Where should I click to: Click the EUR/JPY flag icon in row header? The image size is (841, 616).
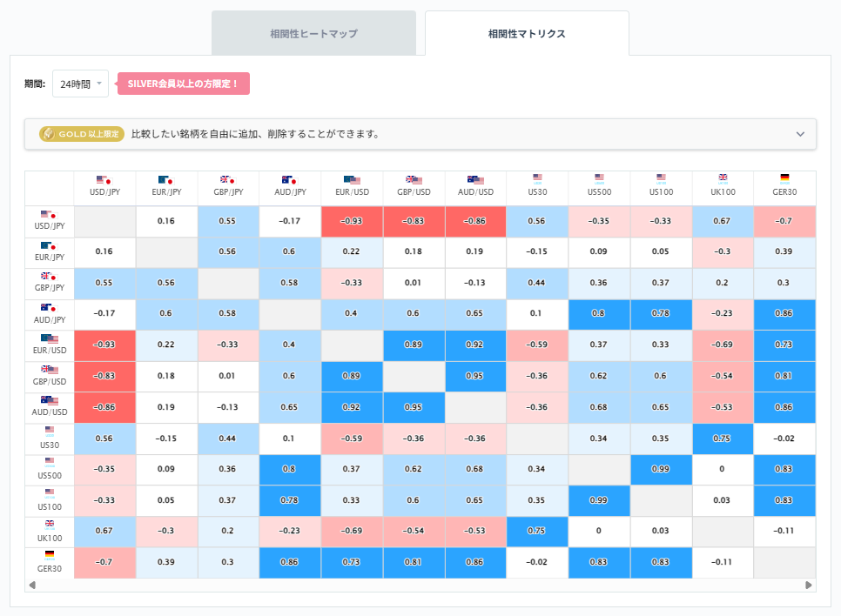(x=49, y=248)
